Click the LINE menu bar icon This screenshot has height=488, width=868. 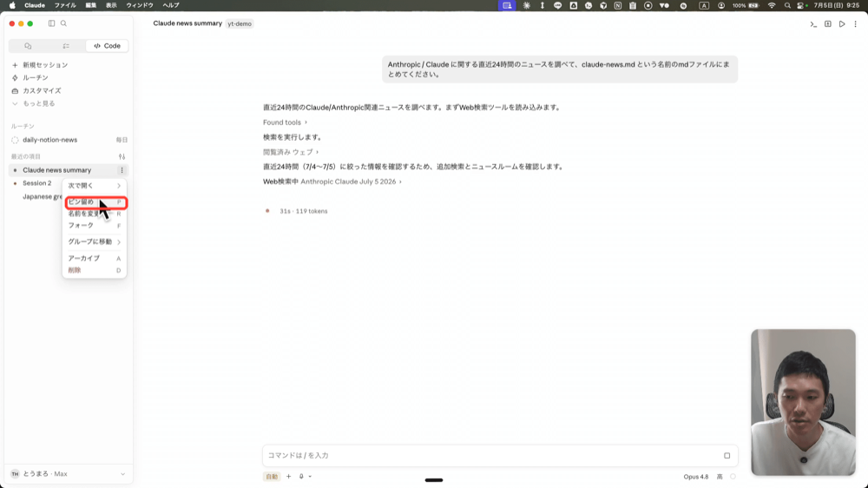(x=557, y=5)
